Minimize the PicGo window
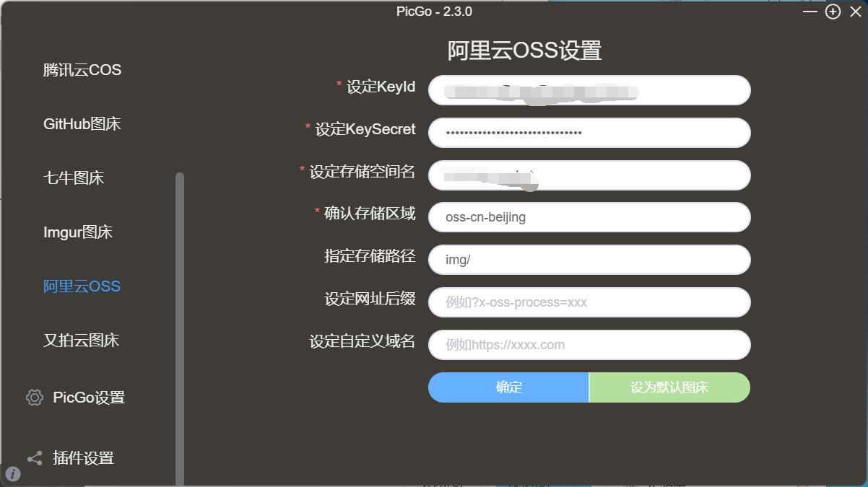868x487 pixels. [811, 12]
